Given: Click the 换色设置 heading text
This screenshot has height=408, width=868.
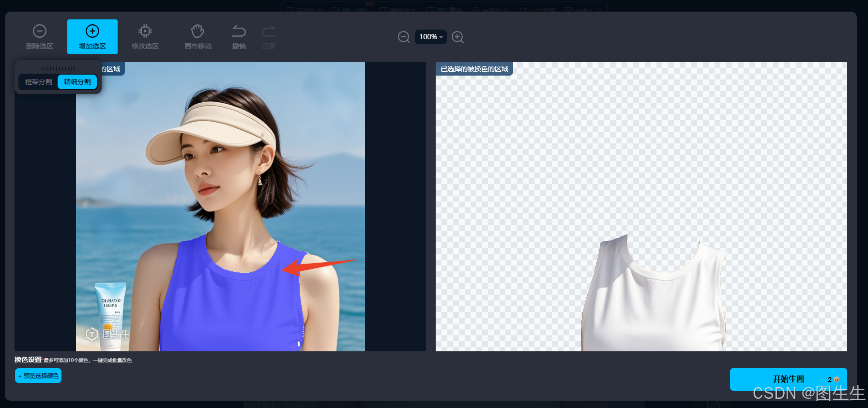Looking at the screenshot, I should [x=28, y=360].
